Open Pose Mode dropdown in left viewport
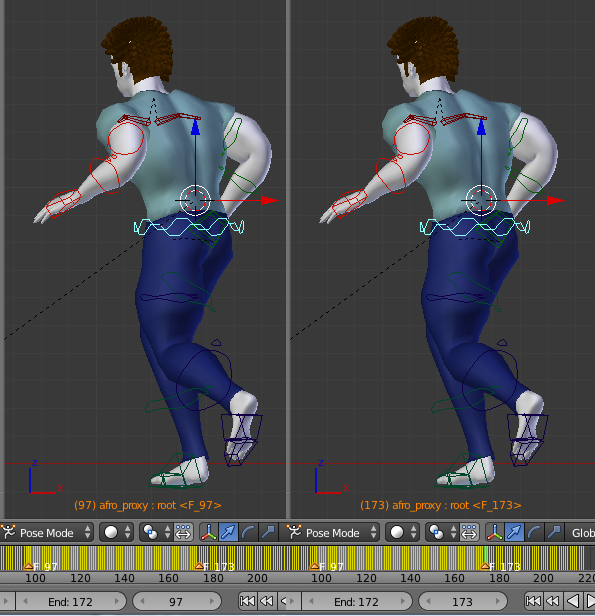595x616 pixels. pos(46,533)
